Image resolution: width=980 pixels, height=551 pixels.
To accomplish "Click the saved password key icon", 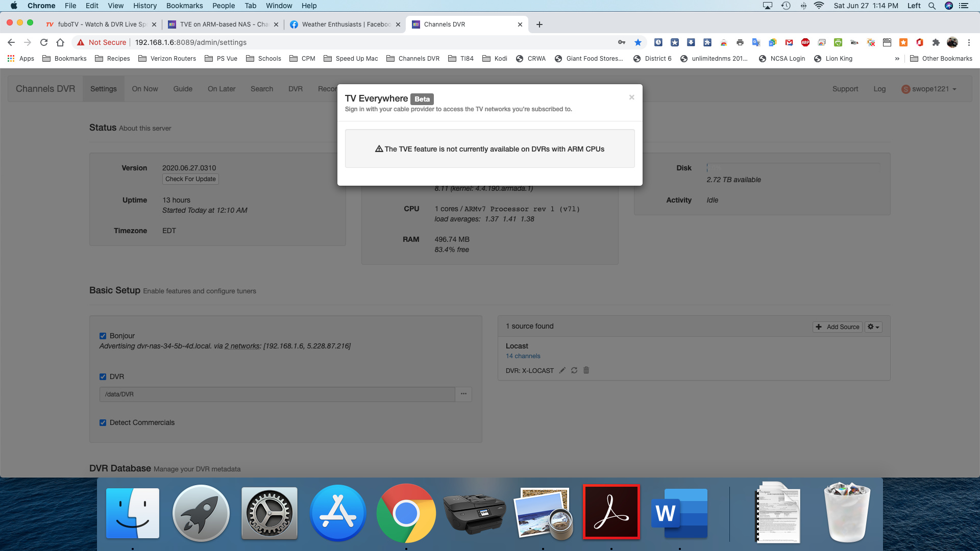I will [x=622, y=42].
